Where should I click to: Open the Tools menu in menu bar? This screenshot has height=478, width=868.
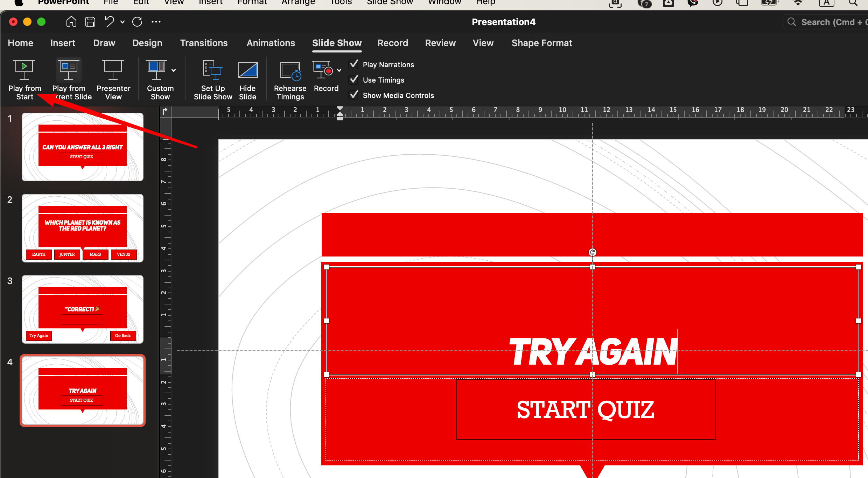point(341,2)
